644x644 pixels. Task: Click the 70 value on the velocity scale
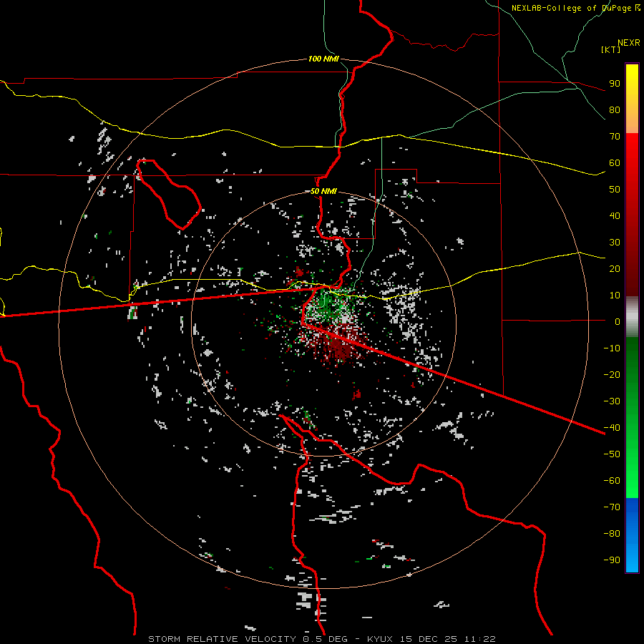(x=615, y=137)
